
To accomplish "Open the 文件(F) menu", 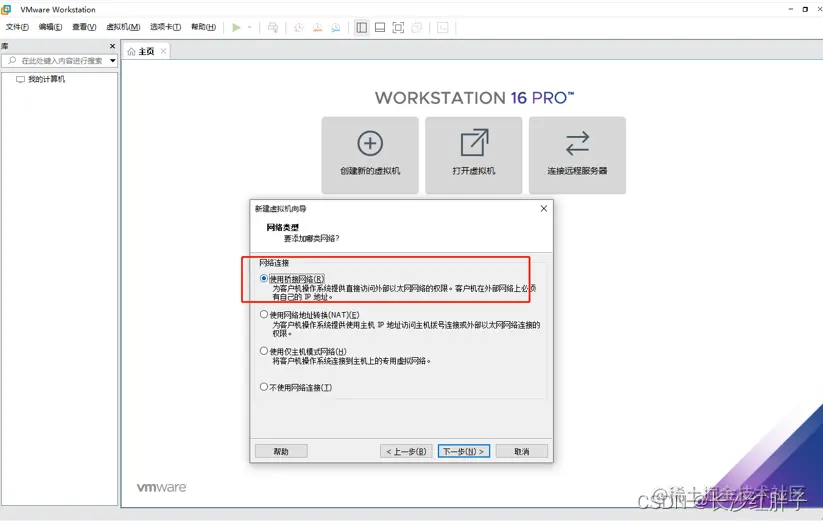I will (17, 27).
